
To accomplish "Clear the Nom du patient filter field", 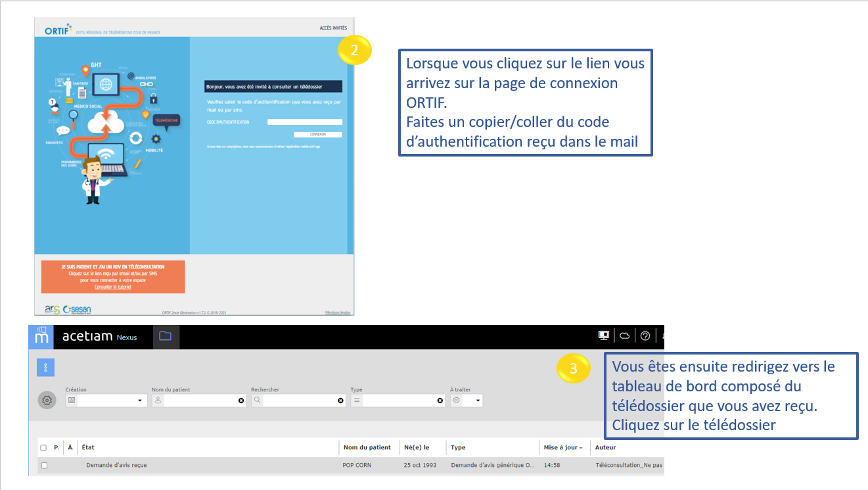I will (x=240, y=401).
